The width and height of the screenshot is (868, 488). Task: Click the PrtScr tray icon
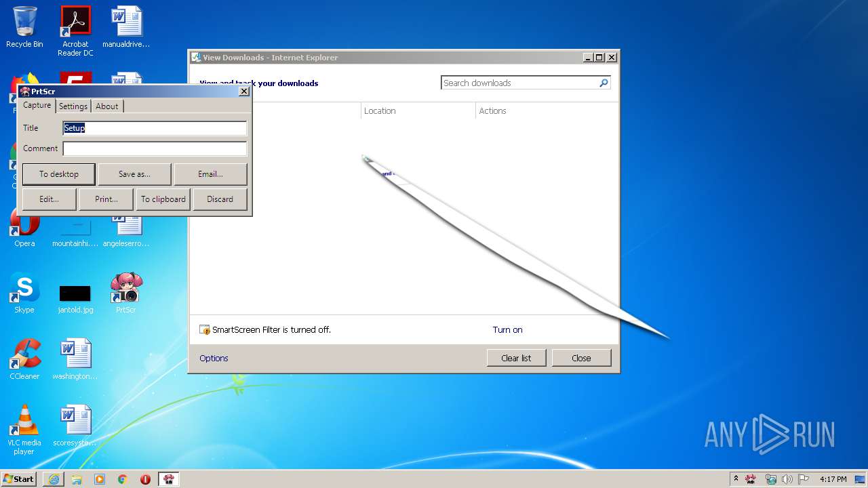[751, 479]
